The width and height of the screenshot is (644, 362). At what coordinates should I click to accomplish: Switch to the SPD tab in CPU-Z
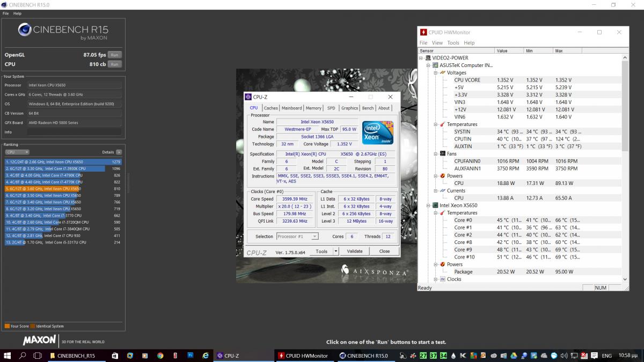[x=331, y=108]
